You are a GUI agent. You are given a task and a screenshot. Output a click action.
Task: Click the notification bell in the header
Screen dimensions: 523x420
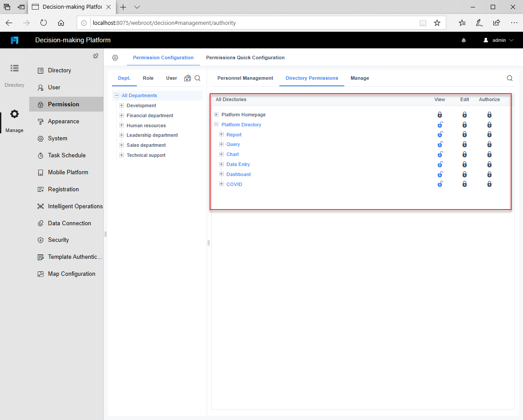463,40
